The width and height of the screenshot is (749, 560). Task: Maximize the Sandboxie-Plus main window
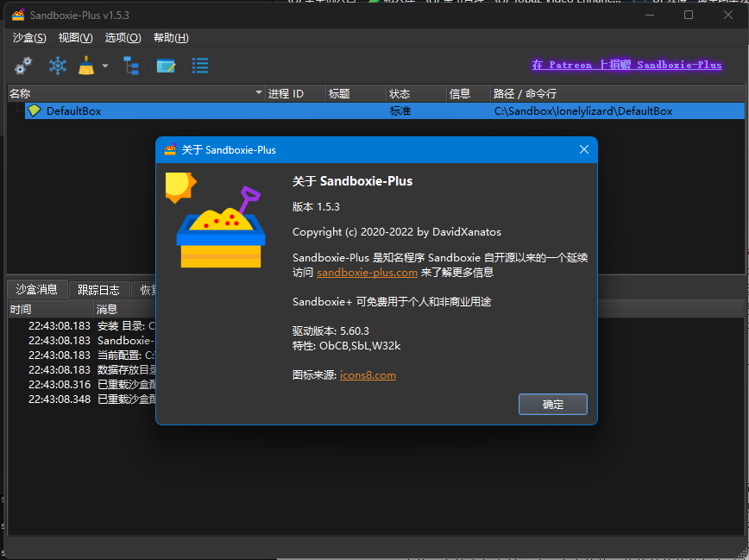click(x=689, y=15)
